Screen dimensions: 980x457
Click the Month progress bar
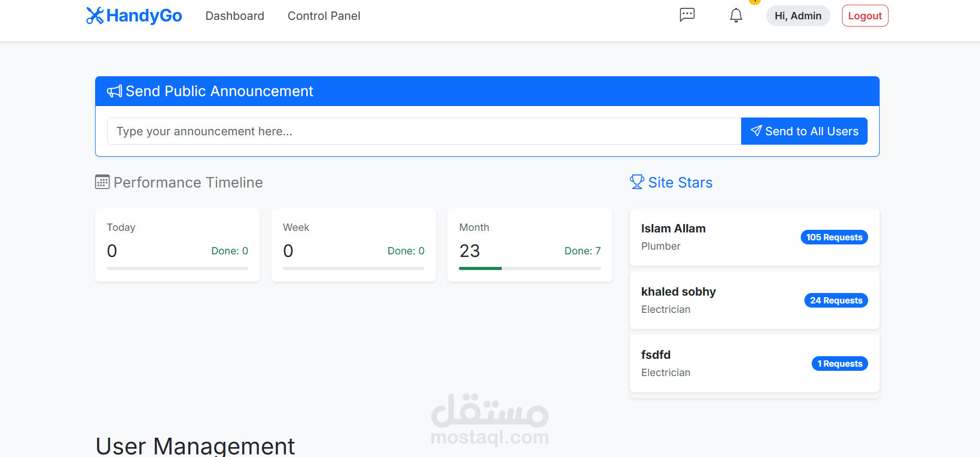point(530,268)
